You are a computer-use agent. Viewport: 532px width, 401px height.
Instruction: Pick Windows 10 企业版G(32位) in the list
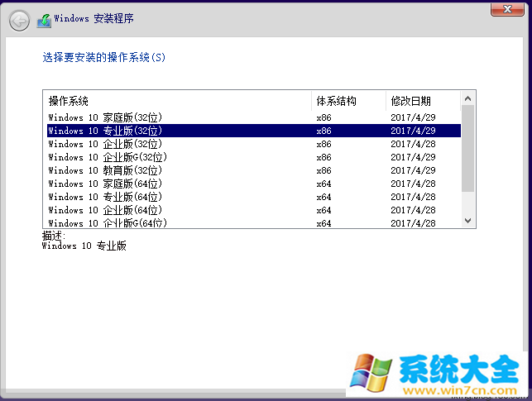click(x=108, y=157)
